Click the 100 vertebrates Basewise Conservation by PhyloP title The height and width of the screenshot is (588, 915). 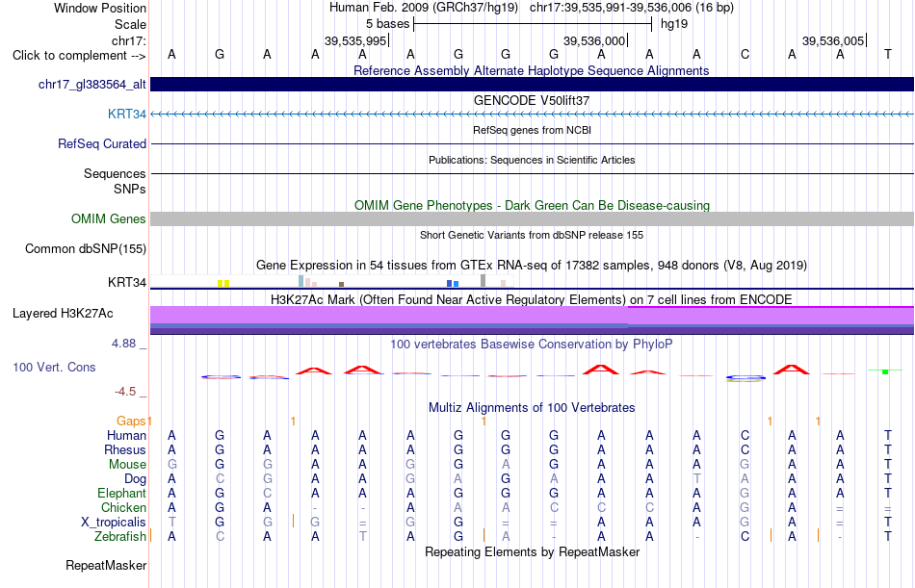(x=532, y=345)
